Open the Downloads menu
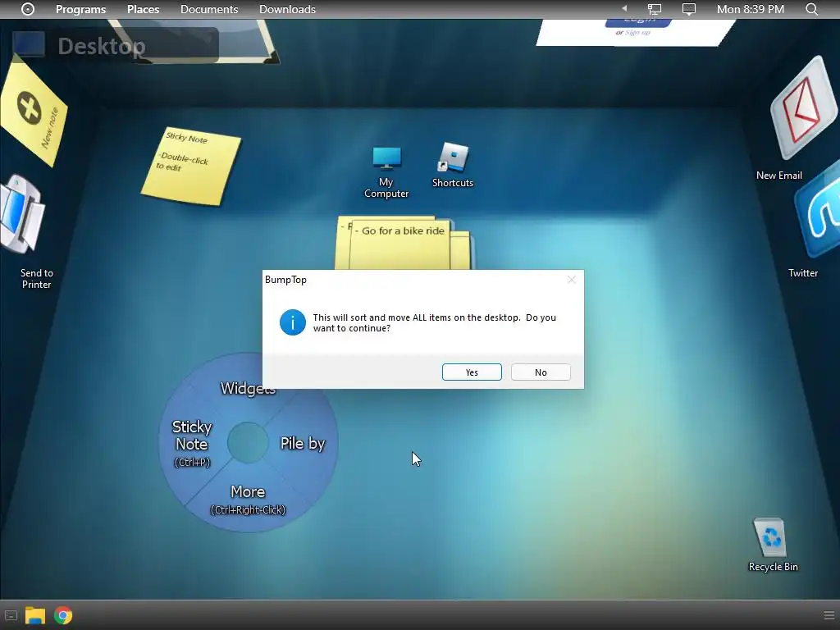The image size is (840, 630). [x=287, y=9]
